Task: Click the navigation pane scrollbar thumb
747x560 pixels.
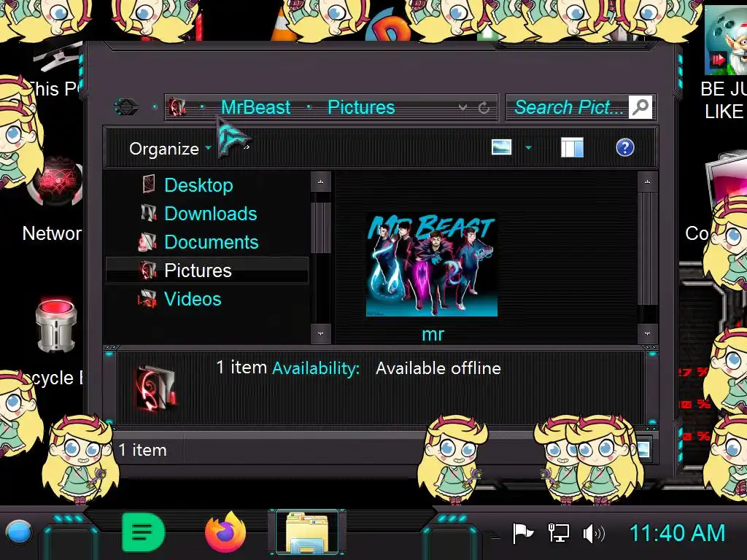Action: pos(321,227)
